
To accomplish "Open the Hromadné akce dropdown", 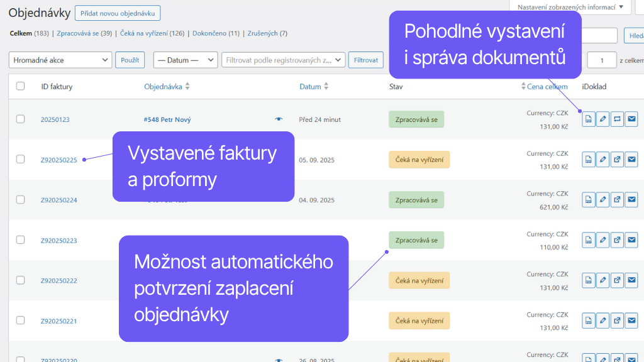I will coord(60,60).
